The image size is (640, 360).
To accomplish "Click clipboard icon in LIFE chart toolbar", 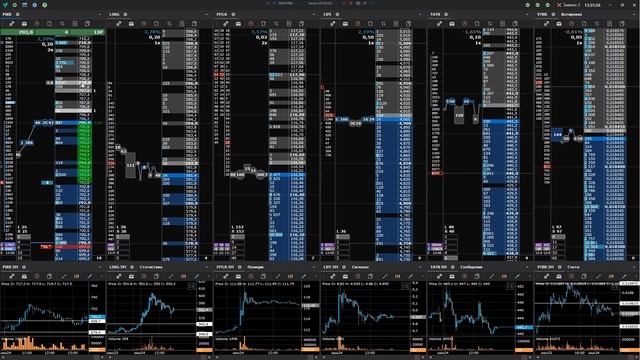I will [370, 276].
